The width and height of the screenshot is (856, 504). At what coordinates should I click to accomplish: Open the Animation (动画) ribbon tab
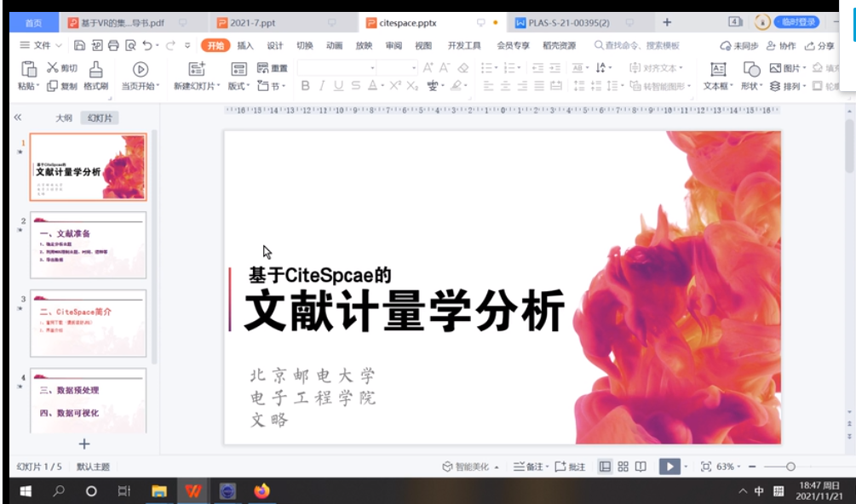click(x=334, y=45)
